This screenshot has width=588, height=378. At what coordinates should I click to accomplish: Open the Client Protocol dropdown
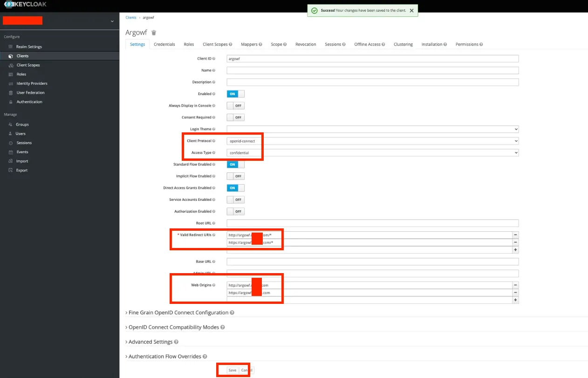(373, 141)
